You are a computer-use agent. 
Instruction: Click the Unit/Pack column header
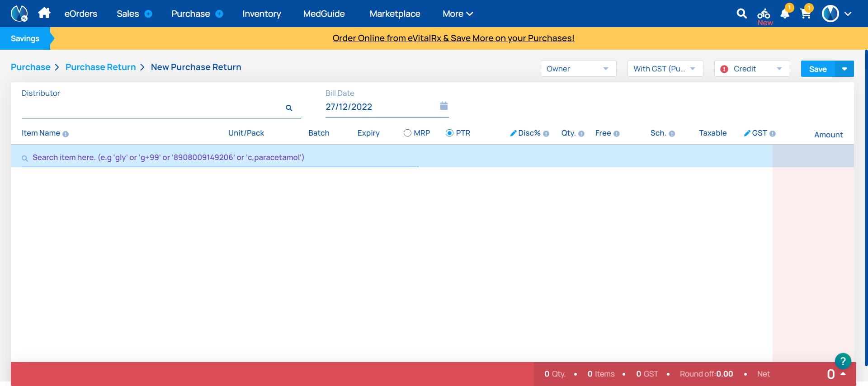pyautogui.click(x=246, y=133)
